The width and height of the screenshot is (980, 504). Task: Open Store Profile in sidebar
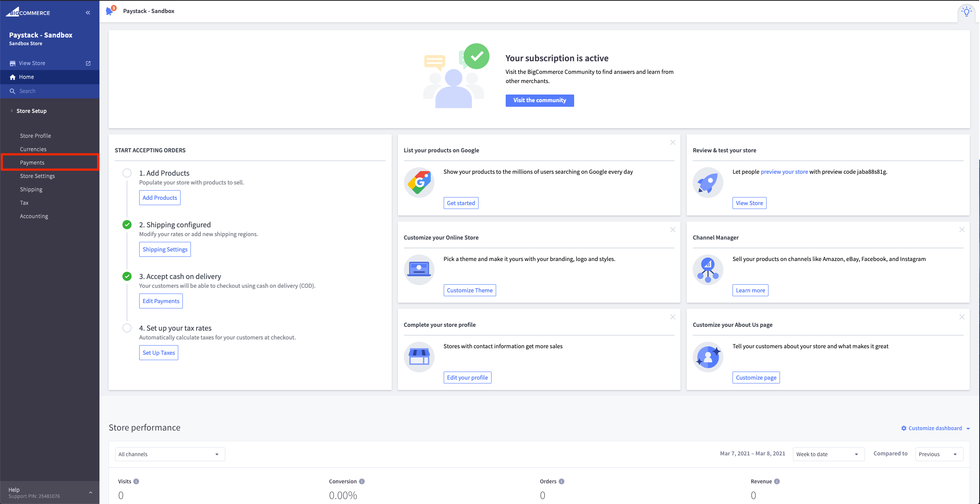(36, 136)
